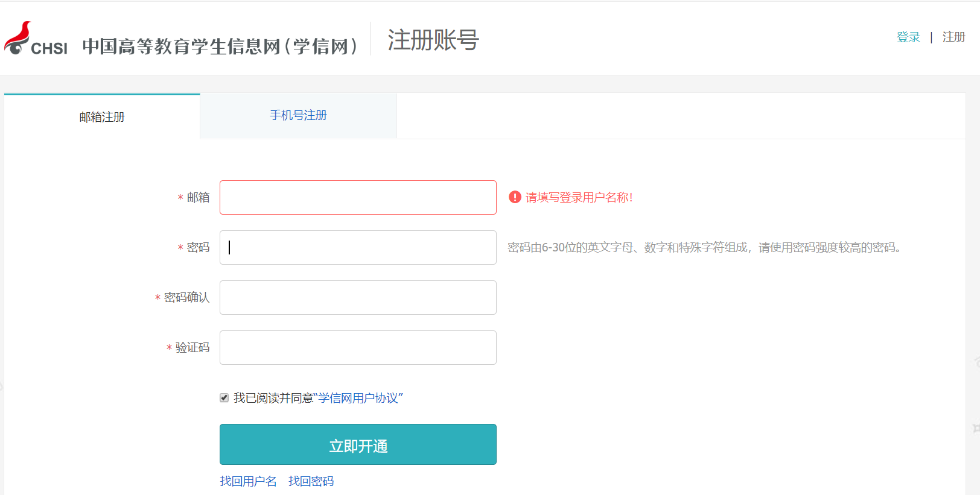
Task: Switch to the 手机号注册 tab
Action: [x=298, y=116]
